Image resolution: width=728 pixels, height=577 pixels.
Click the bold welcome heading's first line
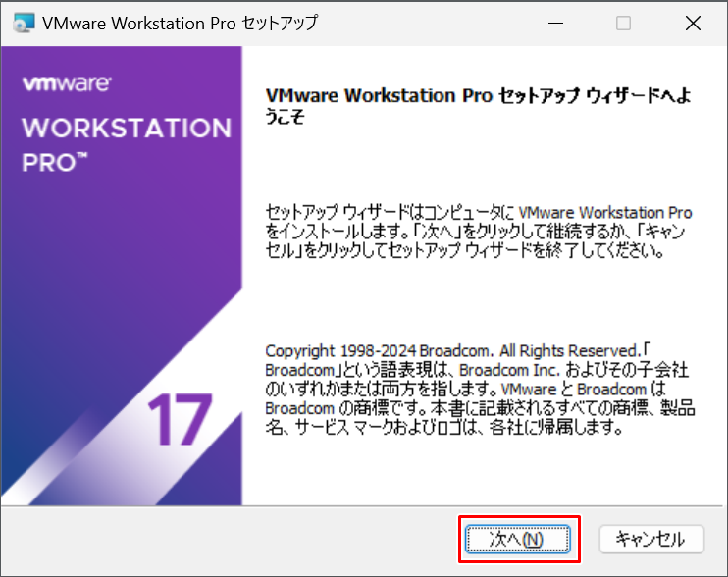pyautogui.click(x=478, y=98)
